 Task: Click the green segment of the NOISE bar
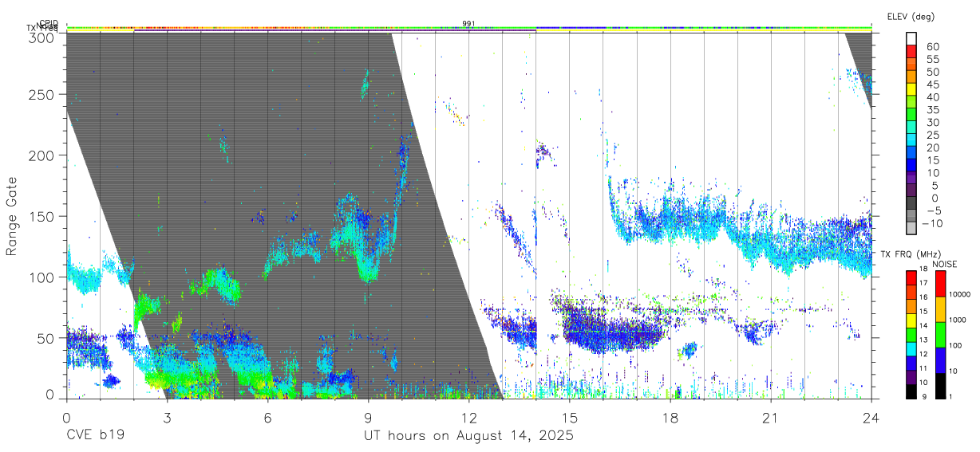coord(940,335)
